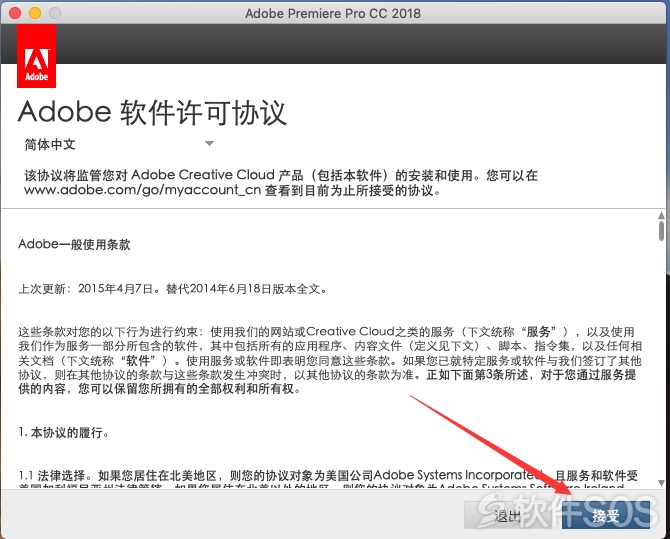Click the '1.1 法律选择' paragraph
The image size is (670, 539).
pos(328,479)
